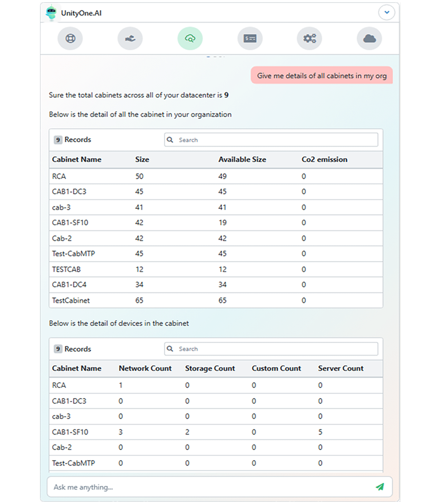Click Search field in devices table
The image size is (441, 504).
tap(271, 349)
